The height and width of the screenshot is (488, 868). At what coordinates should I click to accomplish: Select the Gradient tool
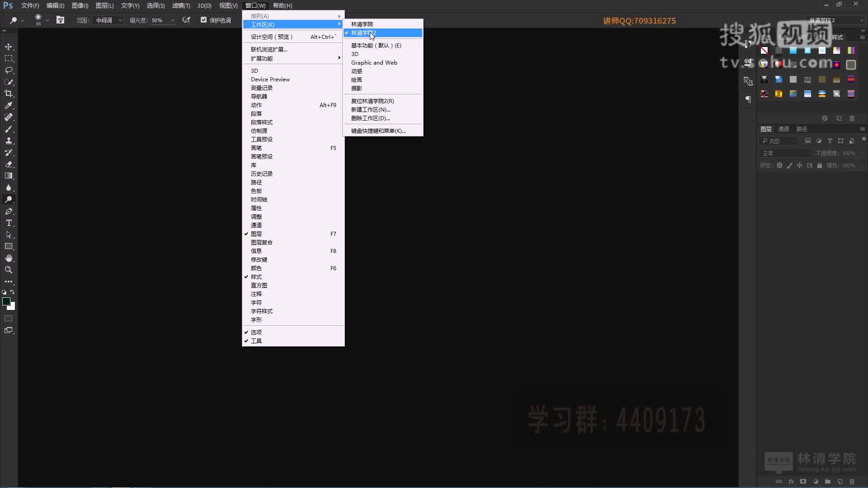click(x=9, y=176)
